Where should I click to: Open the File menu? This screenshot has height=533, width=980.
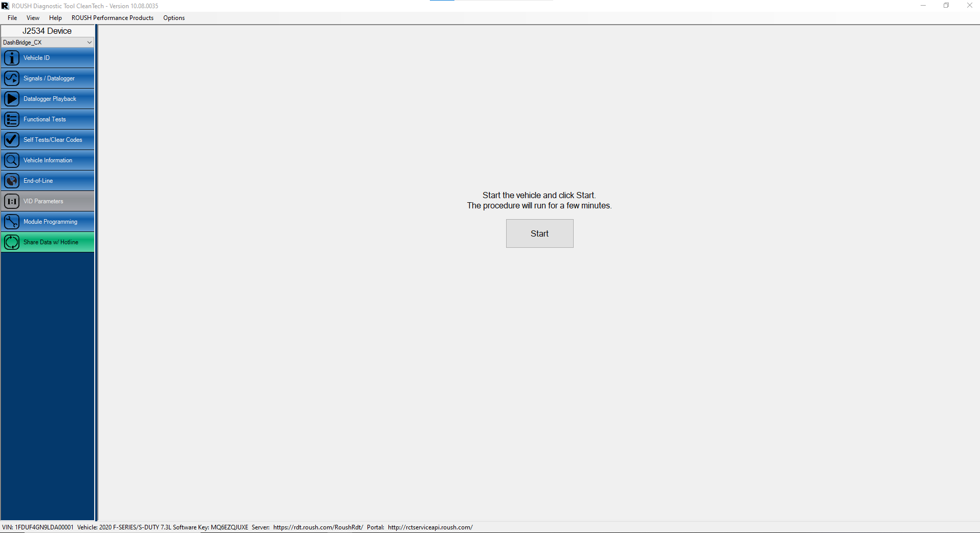click(12, 18)
